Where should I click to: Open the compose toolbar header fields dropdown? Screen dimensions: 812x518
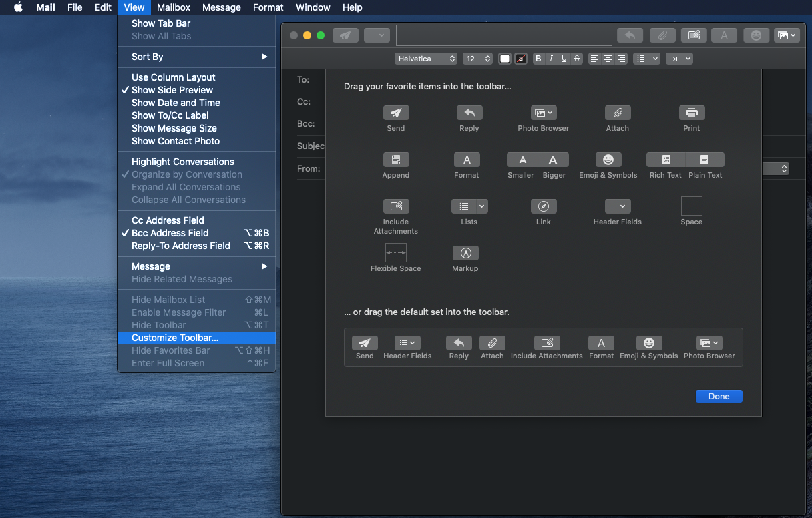pyautogui.click(x=377, y=35)
